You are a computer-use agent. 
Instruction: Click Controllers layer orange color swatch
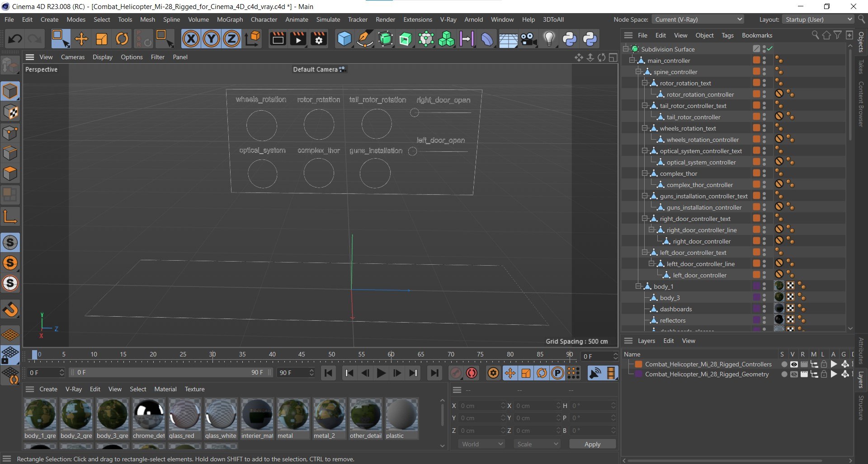tap(639, 364)
